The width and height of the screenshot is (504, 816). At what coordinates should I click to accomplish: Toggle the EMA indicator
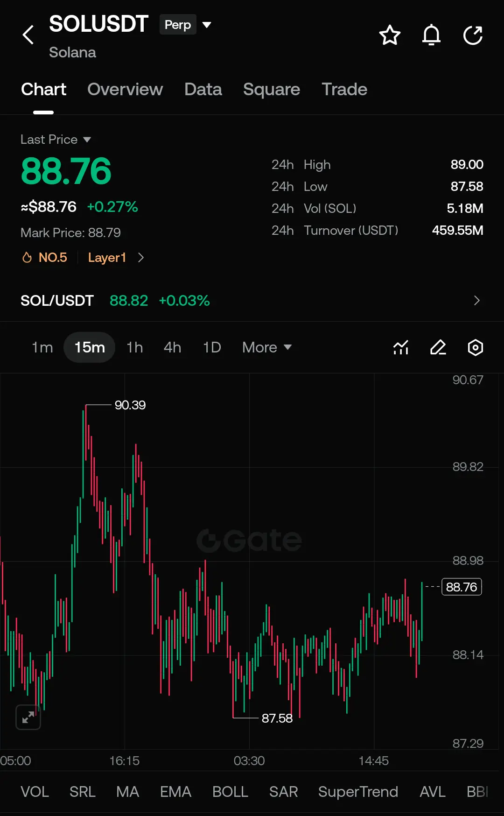point(175,792)
